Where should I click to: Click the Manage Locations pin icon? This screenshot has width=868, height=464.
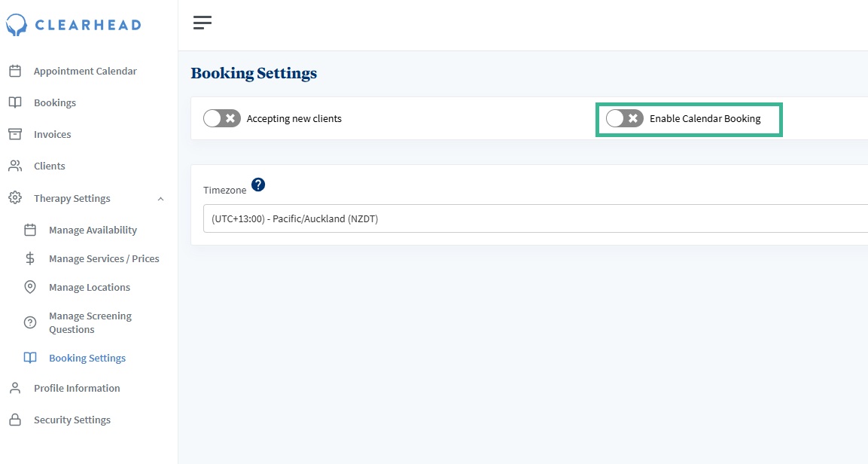30,287
